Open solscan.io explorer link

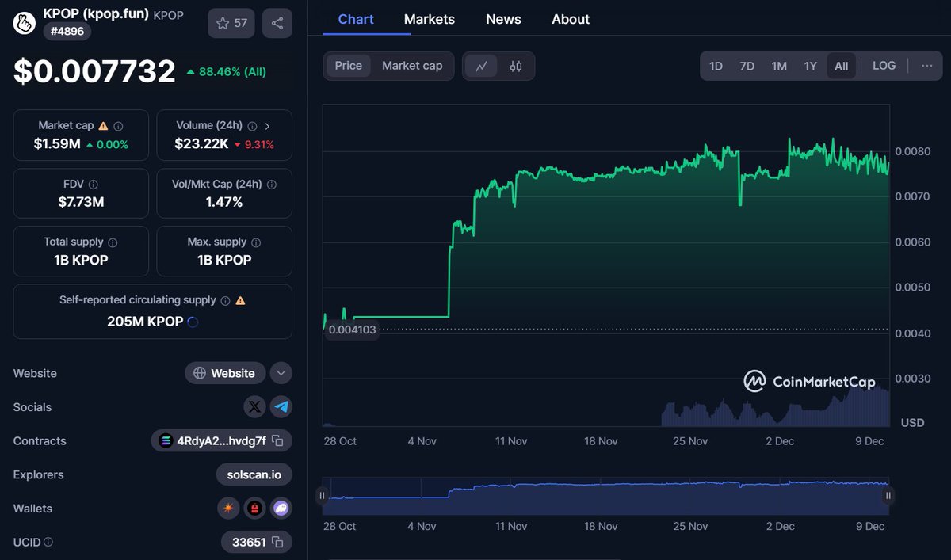point(254,475)
